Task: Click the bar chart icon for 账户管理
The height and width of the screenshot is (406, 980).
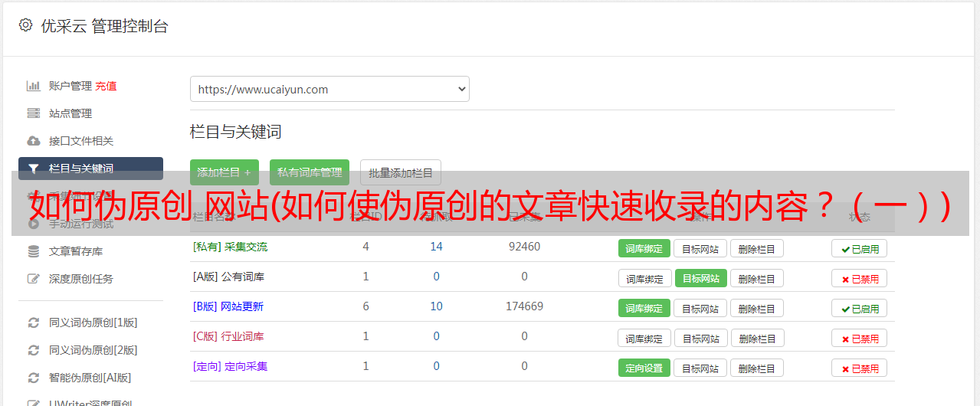Action: [33, 86]
